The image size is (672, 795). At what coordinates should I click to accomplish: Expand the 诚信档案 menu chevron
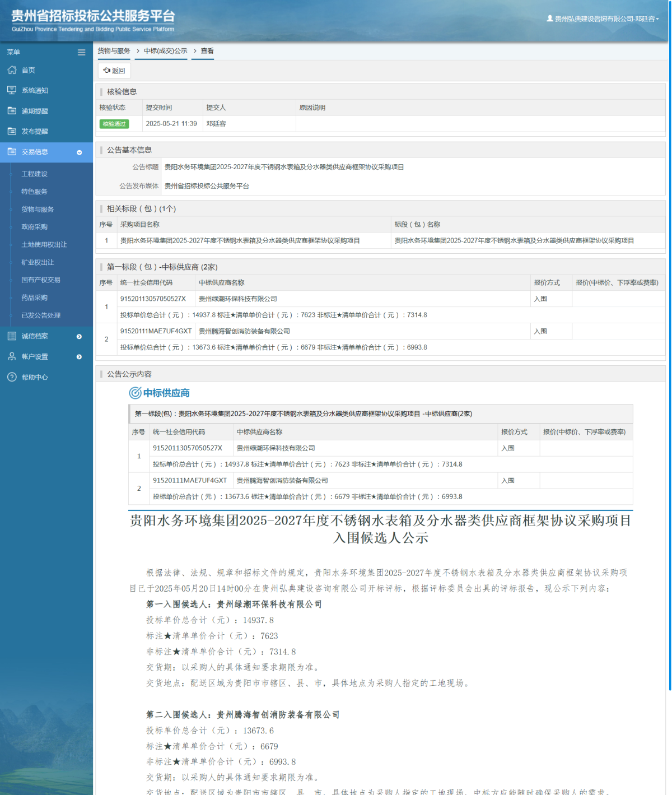pos(80,336)
